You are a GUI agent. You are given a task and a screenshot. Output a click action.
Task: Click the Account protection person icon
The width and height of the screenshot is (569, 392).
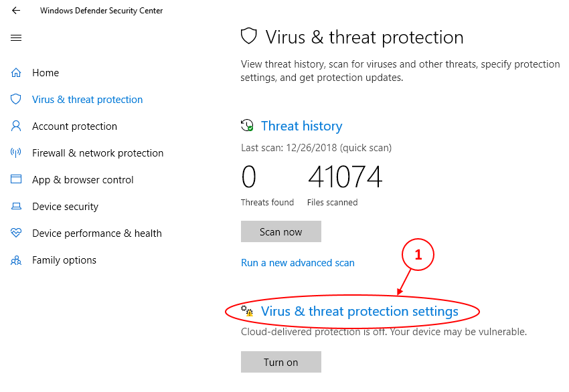pos(16,126)
